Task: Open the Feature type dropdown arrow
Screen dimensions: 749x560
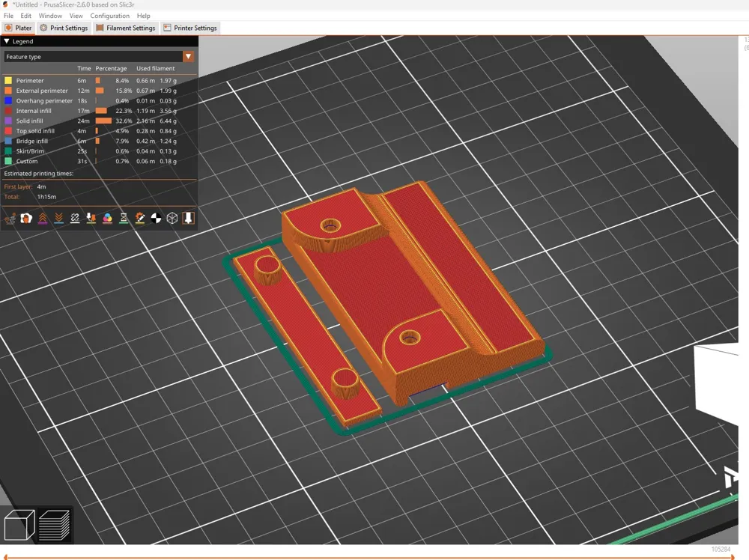Action: point(188,56)
